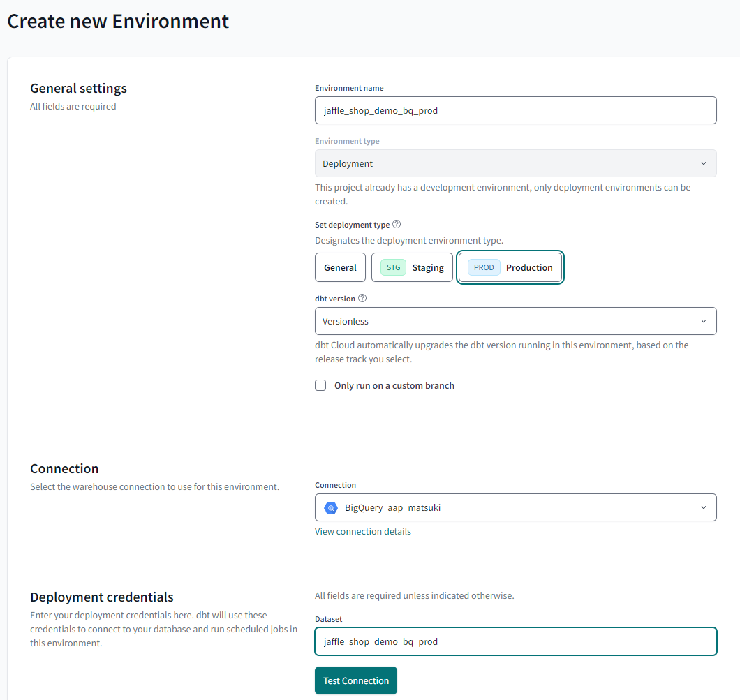
Task: Open the Connection dropdown chevron
Action: click(x=703, y=508)
